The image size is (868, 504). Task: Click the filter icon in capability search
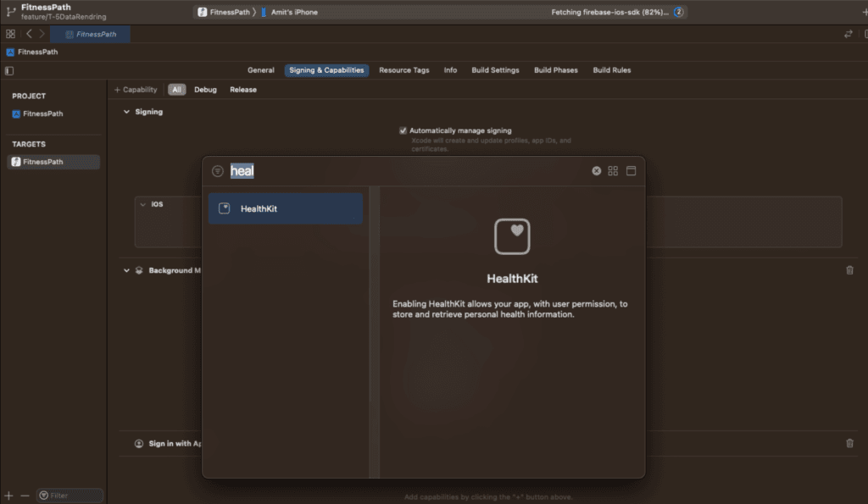(x=218, y=171)
